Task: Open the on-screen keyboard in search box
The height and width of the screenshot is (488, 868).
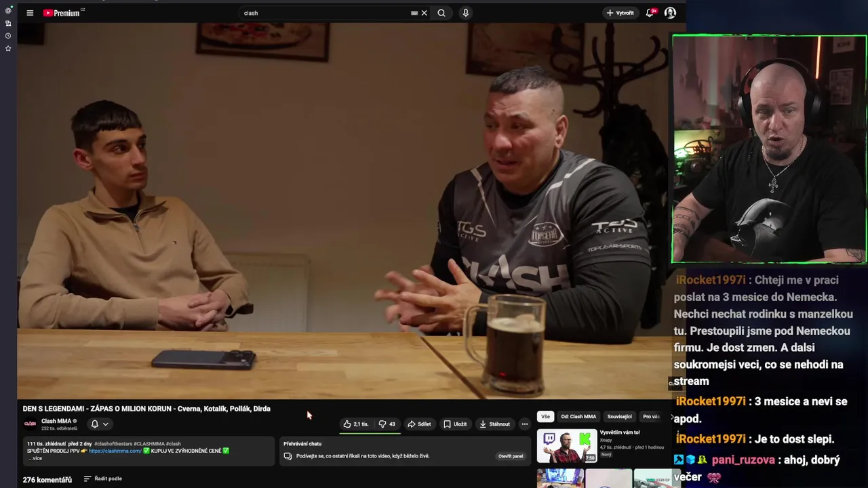Action: (414, 13)
